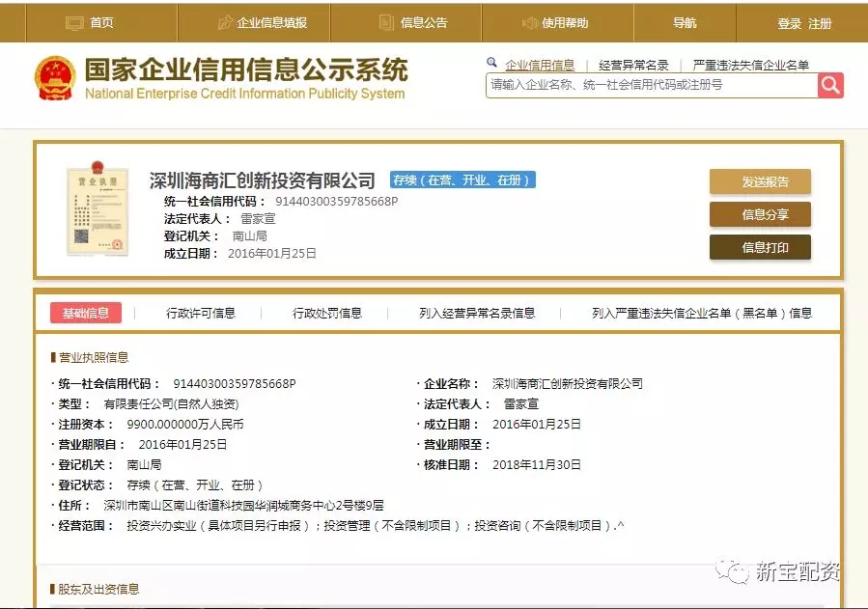
Task: Click the speaker icon beside 使用帮助
Action: point(529,22)
